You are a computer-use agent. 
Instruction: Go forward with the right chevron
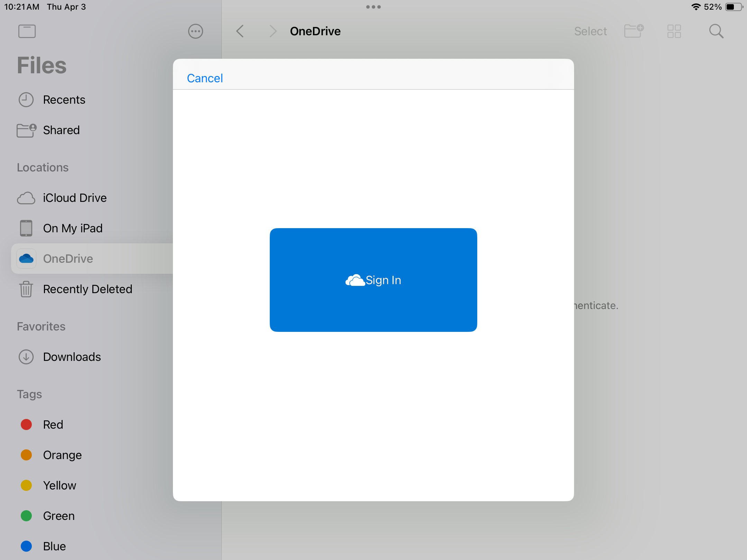(x=273, y=31)
